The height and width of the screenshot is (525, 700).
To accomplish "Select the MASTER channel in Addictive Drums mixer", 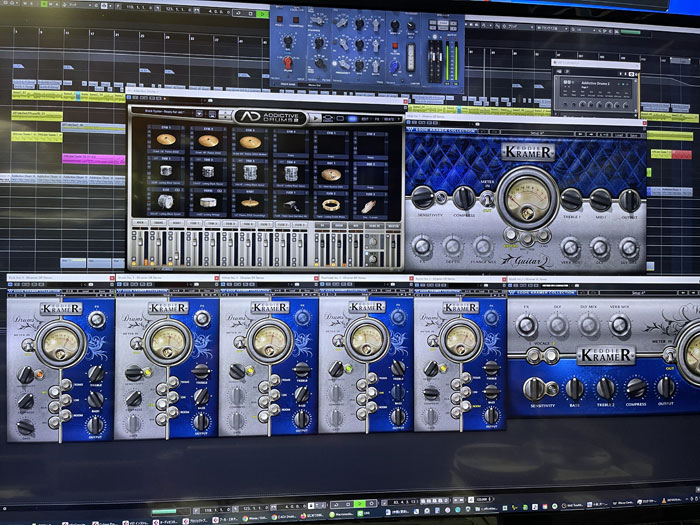I will [x=393, y=226].
